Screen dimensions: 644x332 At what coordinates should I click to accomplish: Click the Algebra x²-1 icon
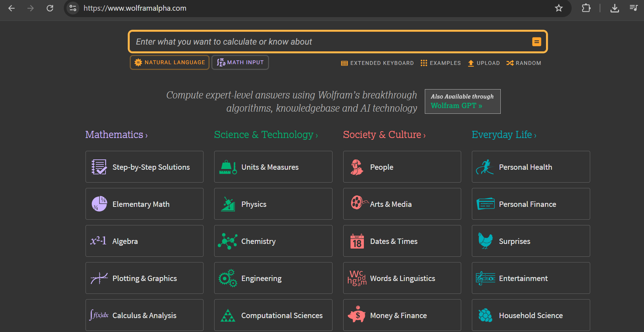point(98,241)
